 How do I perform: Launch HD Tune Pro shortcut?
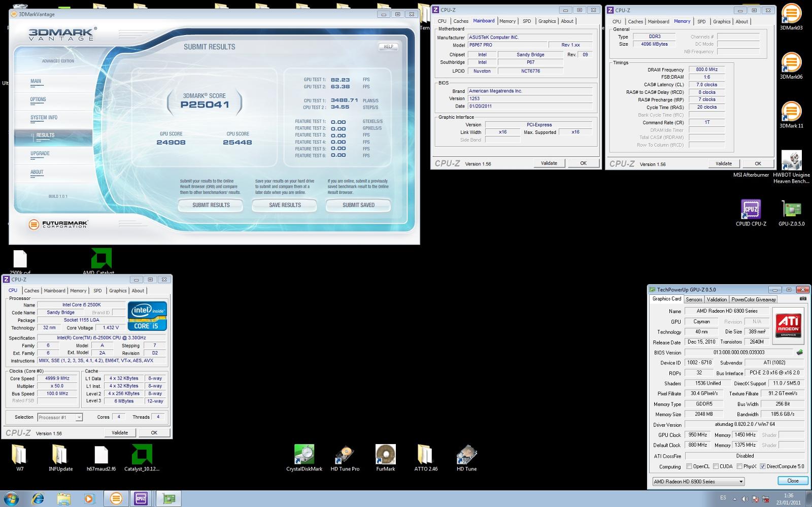coord(345,458)
